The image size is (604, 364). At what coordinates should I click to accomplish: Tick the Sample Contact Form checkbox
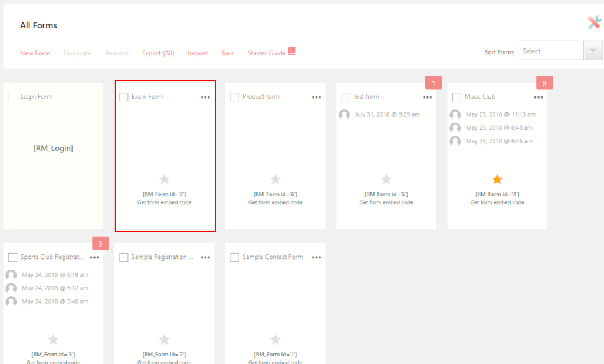click(235, 257)
